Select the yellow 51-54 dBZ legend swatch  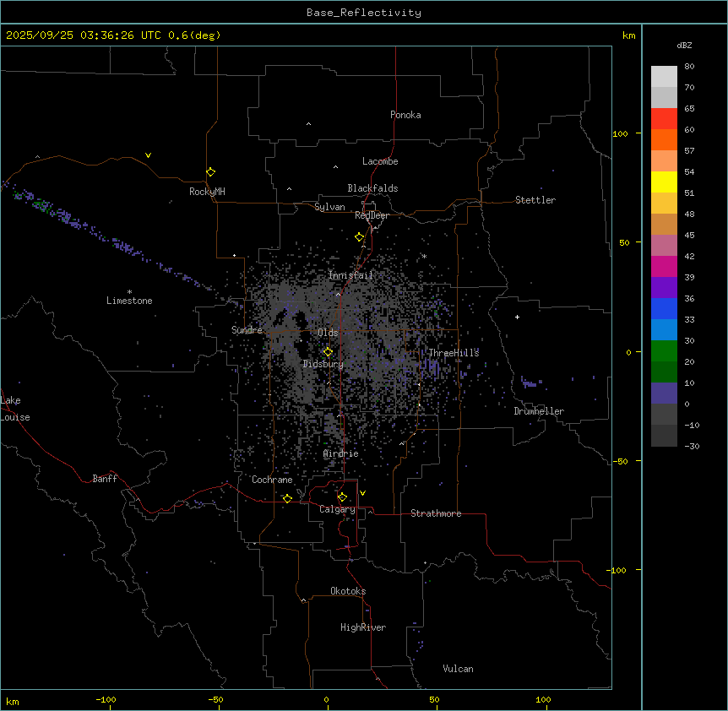tap(664, 182)
